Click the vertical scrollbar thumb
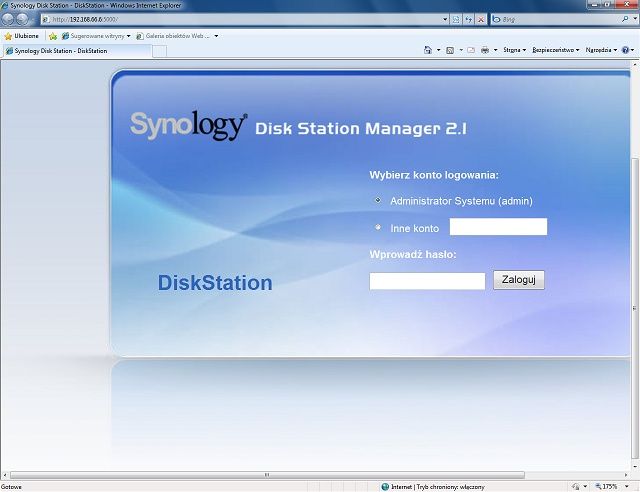This screenshot has height=492, width=640. (x=635, y=308)
